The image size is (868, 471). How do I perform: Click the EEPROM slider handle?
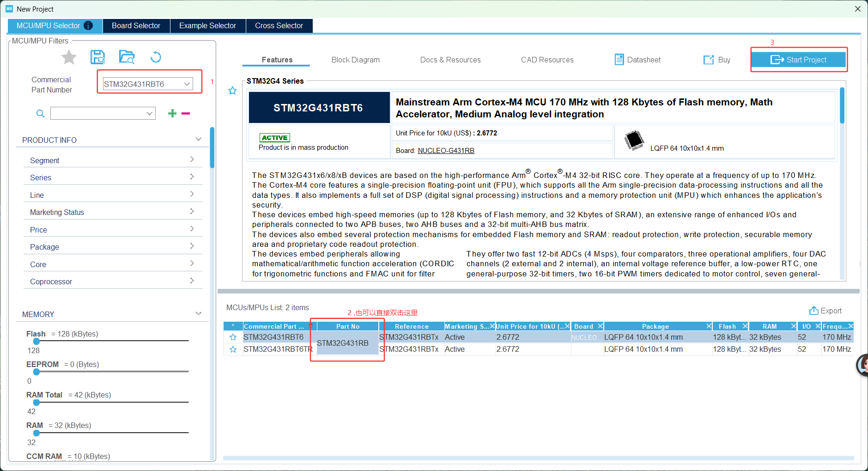pyautogui.click(x=36, y=372)
